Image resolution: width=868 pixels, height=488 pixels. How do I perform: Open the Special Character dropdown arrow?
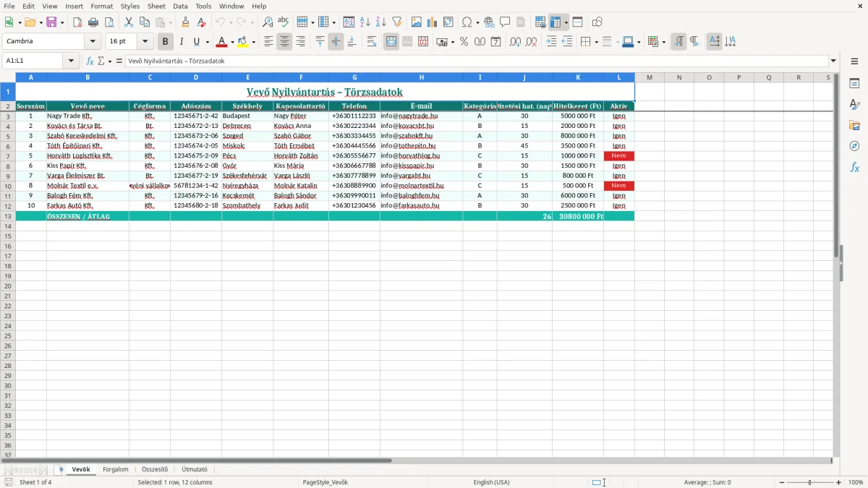[x=478, y=22]
